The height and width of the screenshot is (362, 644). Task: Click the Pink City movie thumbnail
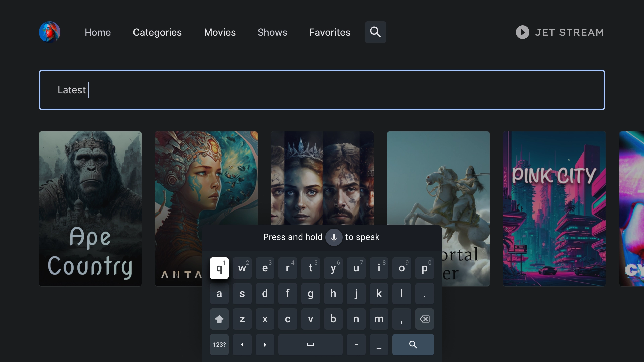tap(554, 208)
